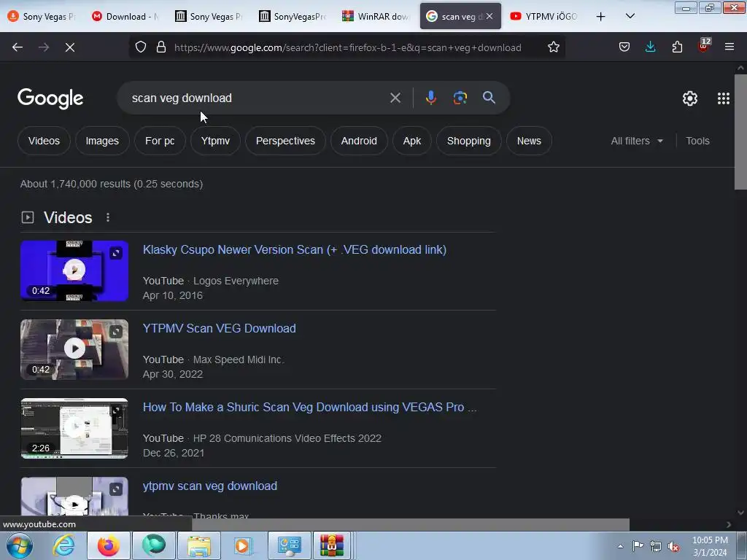Select the Apk filter chip
747x560 pixels.
click(412, 141)
